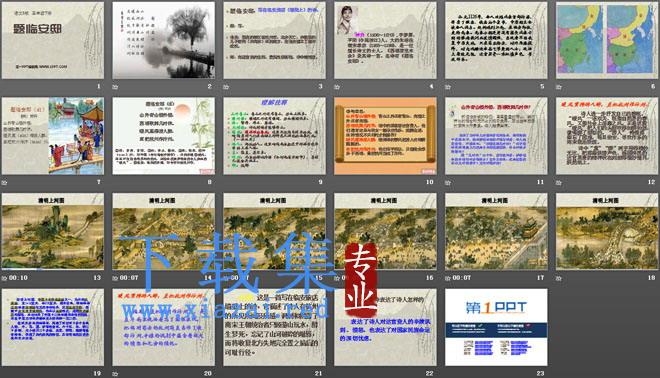Select slide 18 showing the arched bridge painting

(x=607, y=232)
